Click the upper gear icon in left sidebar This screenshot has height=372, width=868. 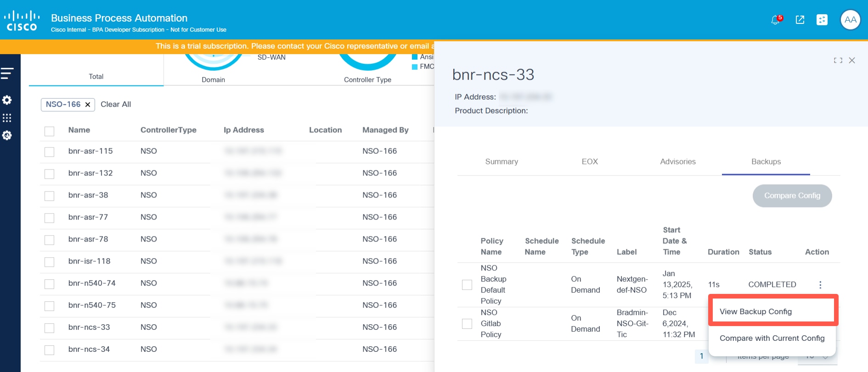click(x=7, y=100)
